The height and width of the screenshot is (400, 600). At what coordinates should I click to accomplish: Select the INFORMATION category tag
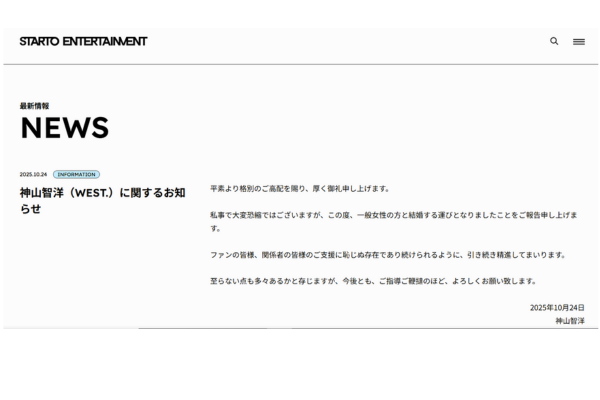pos(76,174)
